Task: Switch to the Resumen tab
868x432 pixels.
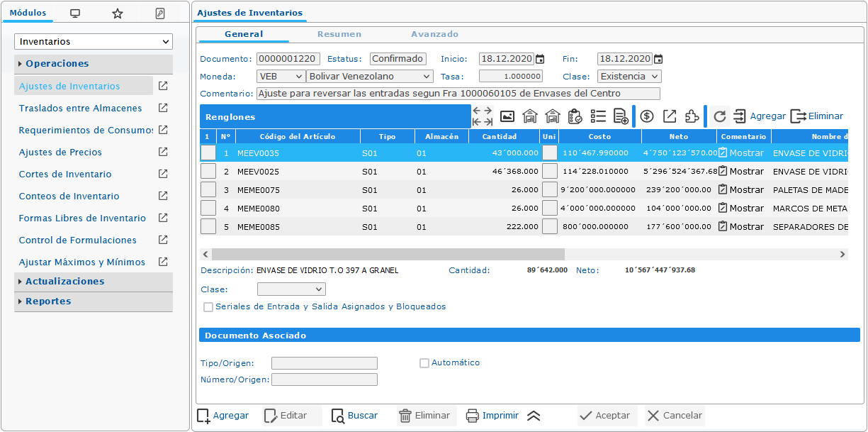Action: click(339, 34)
